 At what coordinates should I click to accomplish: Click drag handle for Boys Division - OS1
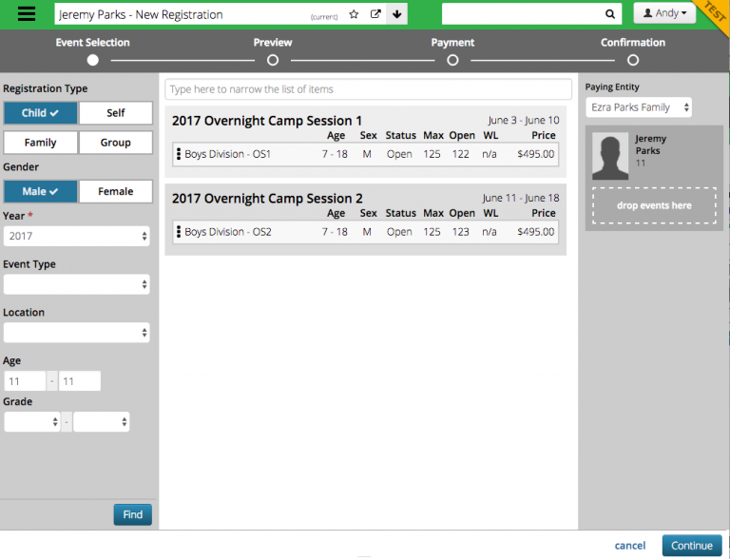(x=179, y=154)
